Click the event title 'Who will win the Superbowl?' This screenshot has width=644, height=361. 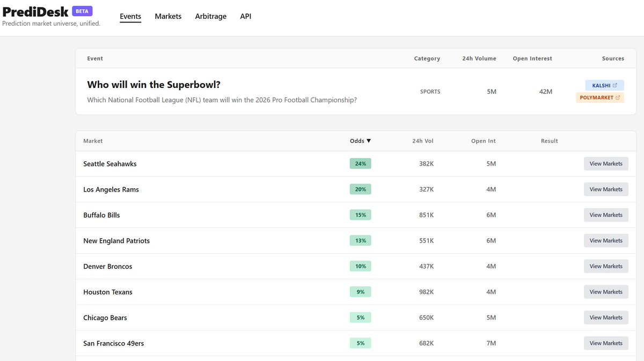tap(154, 85)
